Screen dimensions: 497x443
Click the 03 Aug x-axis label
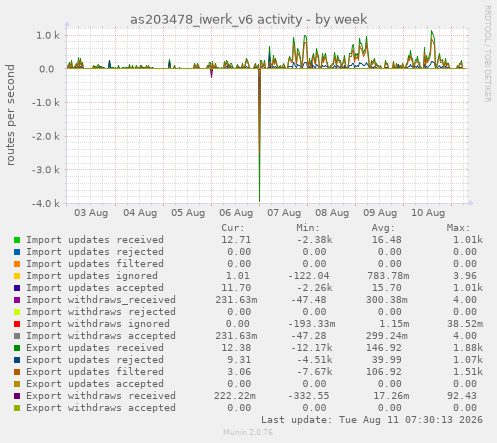(x=91, y=213)
